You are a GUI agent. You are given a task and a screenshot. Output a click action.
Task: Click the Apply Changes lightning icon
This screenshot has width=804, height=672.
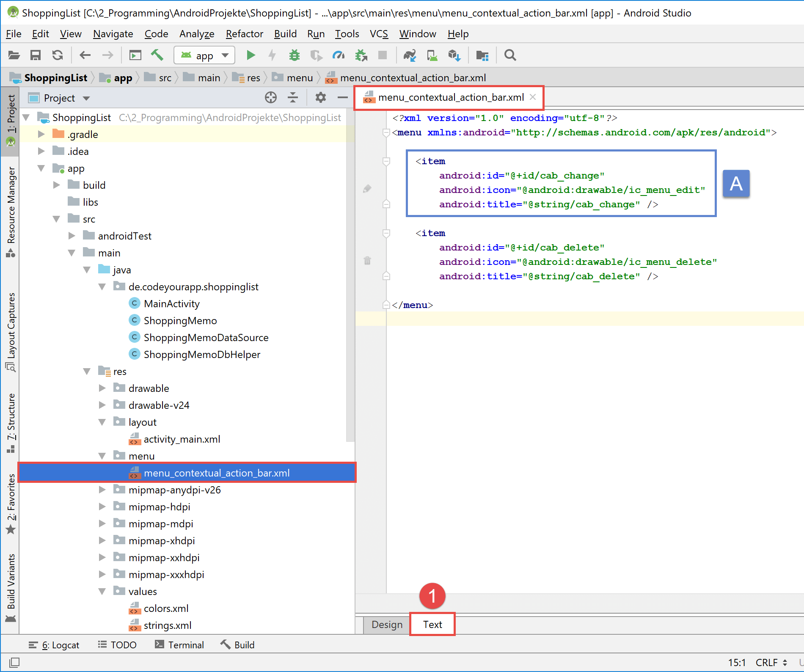click(x=273, y=55)
